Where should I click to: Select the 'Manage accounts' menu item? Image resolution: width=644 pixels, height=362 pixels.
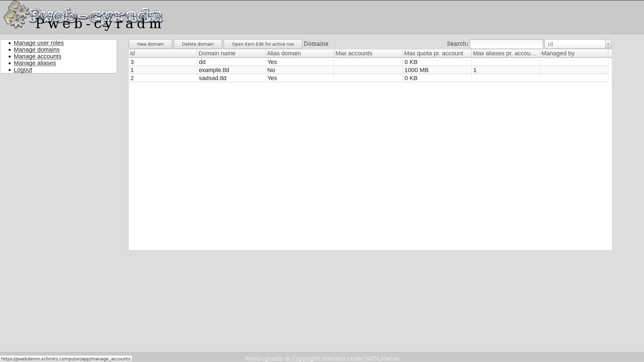(38, 56)
